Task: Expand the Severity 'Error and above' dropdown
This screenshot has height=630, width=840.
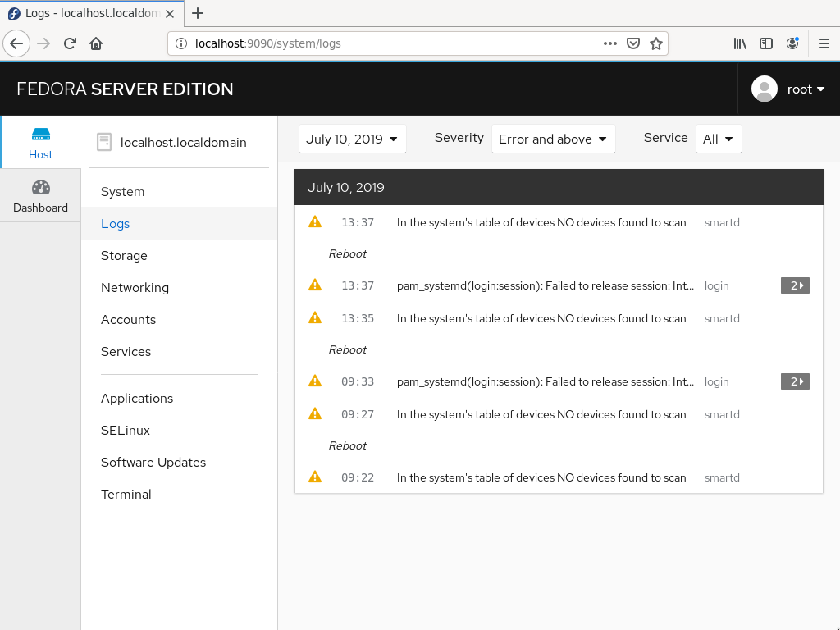Action: tap(554, 139)
